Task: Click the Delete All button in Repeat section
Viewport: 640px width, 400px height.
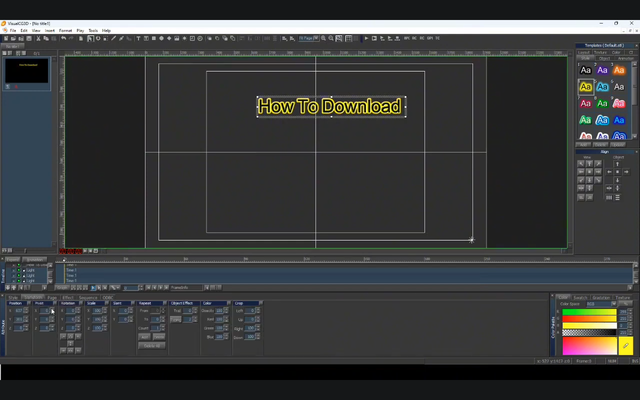Action: click(152, 346)
